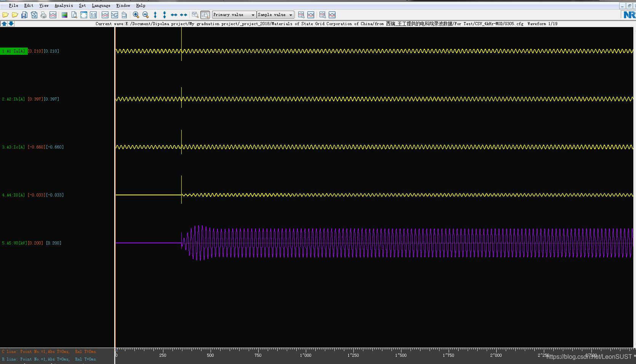This screenshot has width=636, height=364.
Task: Click the Zoom Out magnifier
Action: (x=145, y=15)
